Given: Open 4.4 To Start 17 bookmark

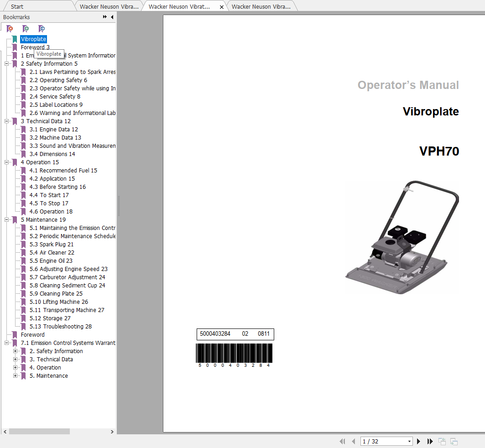Looking at the screenshot, I should pos(49,195).
